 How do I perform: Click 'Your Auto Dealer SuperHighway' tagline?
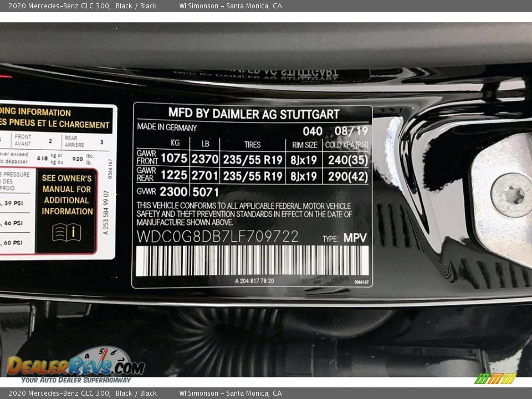coord(76,380)
